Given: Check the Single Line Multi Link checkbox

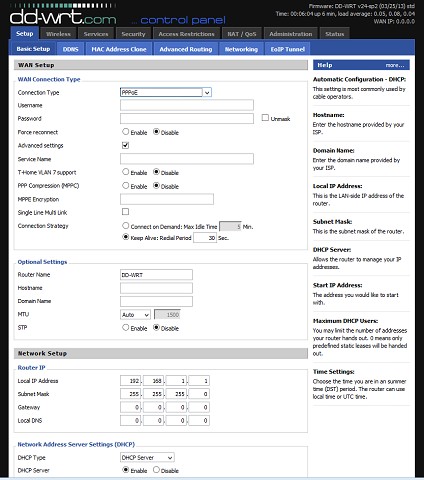Looking at the screenshot, I should pyautogui.click(x=125, y=212).
